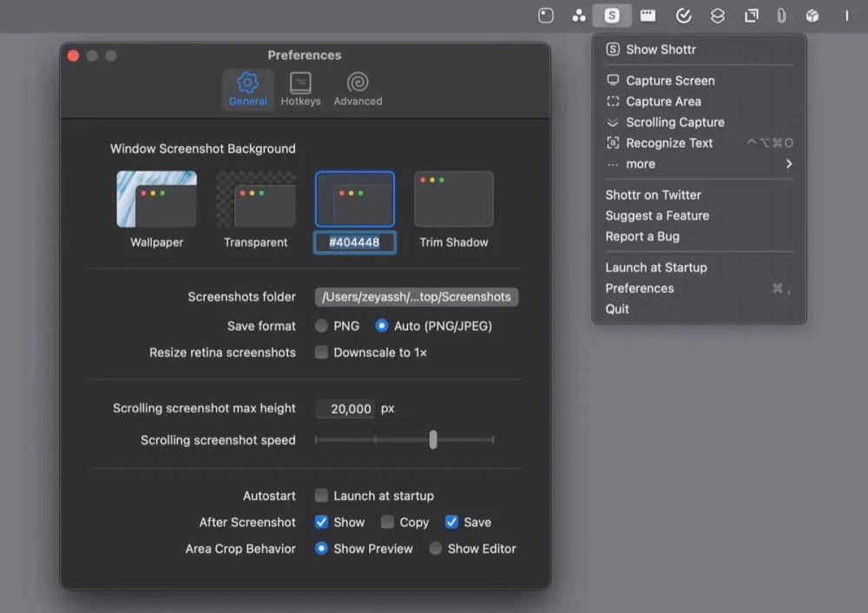Select the Wallpaper background thumbnail
Viewport: 868px width, 613px height.
coord(156,200)
